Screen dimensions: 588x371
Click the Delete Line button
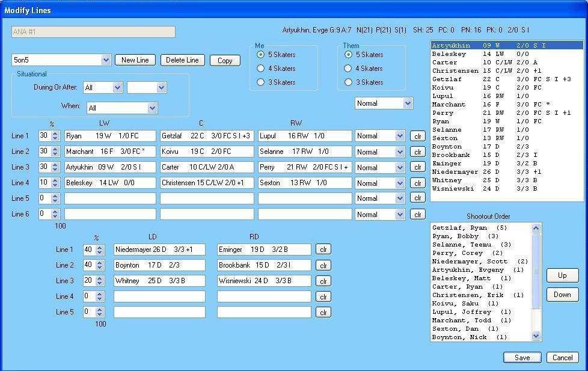(182, 60)
